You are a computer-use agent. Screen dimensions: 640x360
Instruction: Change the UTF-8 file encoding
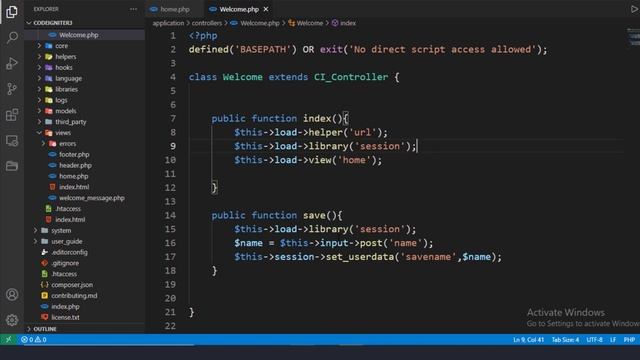594,340
